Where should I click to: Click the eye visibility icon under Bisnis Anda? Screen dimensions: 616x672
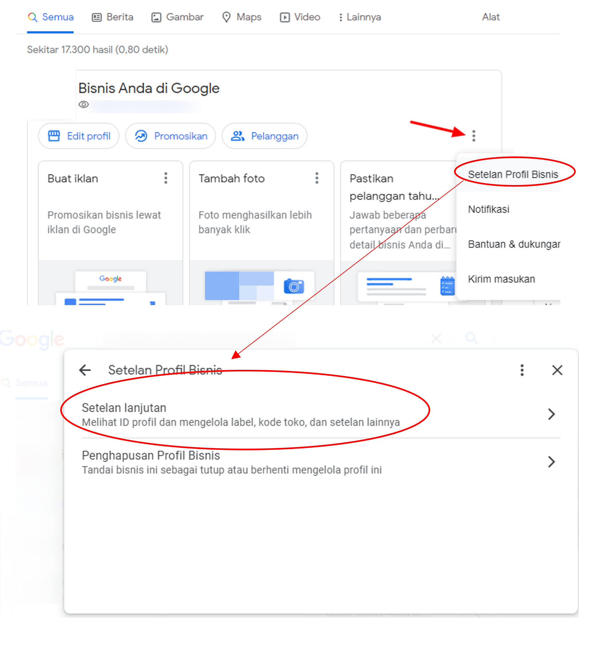pyautogui.click(x=83, y=105)
